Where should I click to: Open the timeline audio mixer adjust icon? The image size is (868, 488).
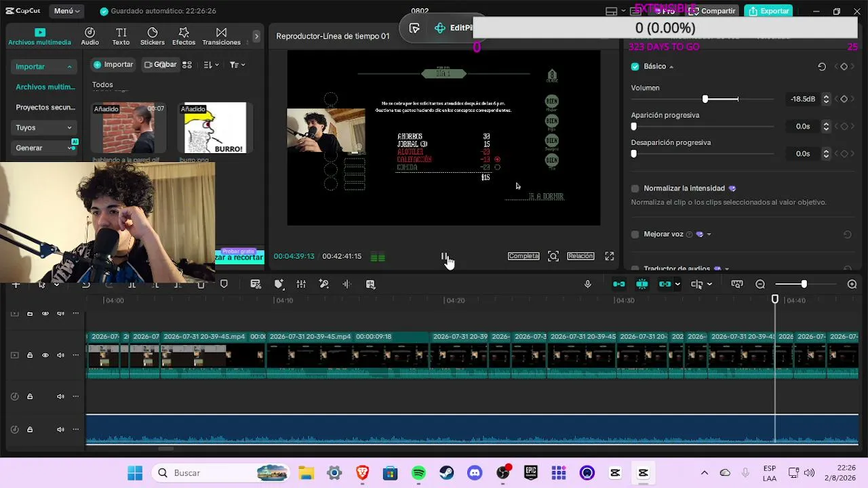tap(301, 284)
